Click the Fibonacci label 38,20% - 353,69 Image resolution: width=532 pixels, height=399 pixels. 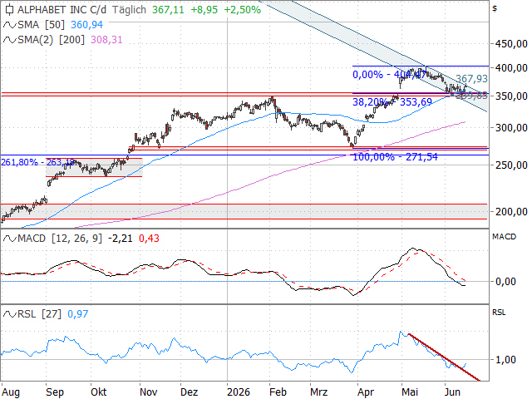392,101
